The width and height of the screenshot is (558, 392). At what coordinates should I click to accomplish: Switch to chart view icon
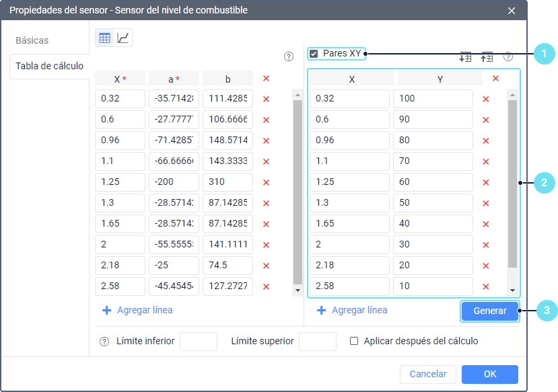tap(123, 38)
